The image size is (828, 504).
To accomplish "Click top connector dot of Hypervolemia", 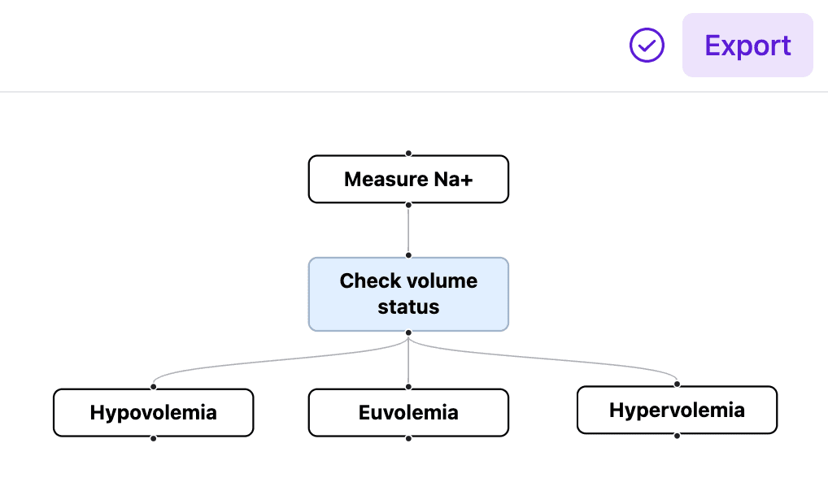I will pyautogui.click(x=677, y=385).
